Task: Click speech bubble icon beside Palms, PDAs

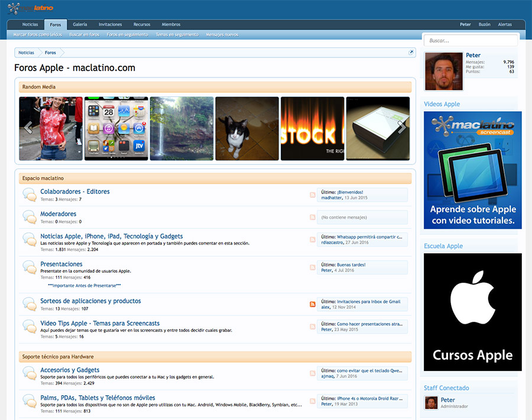Action: [x=30, y=401]
